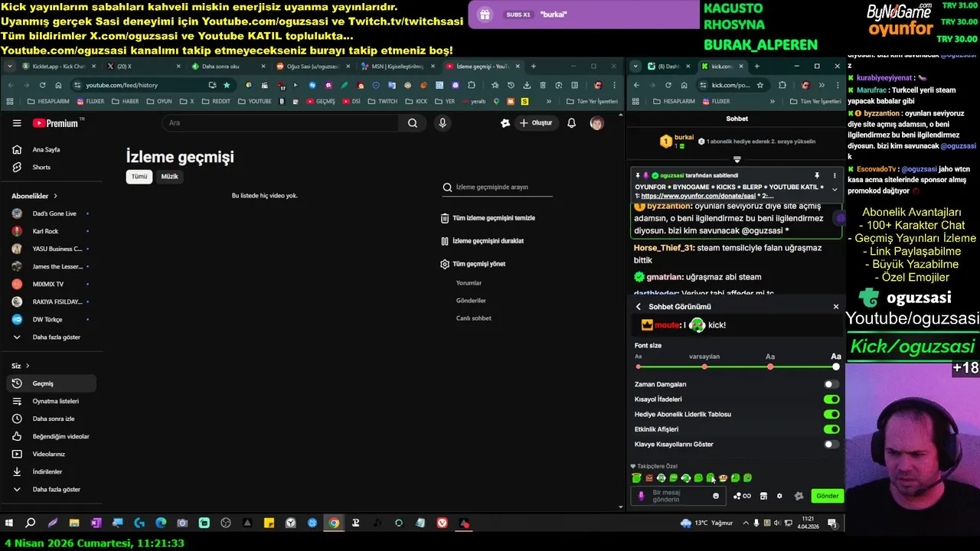Open the Tüm Yer İşaretleri folder in YouTube window
The height and width of the screenshot is (551, 980).
(x=591, y=101)
